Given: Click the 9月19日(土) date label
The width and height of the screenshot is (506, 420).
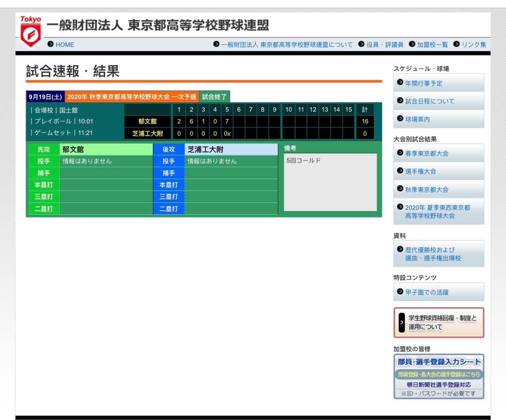Looking at the screenshot, I should [45, 97].
